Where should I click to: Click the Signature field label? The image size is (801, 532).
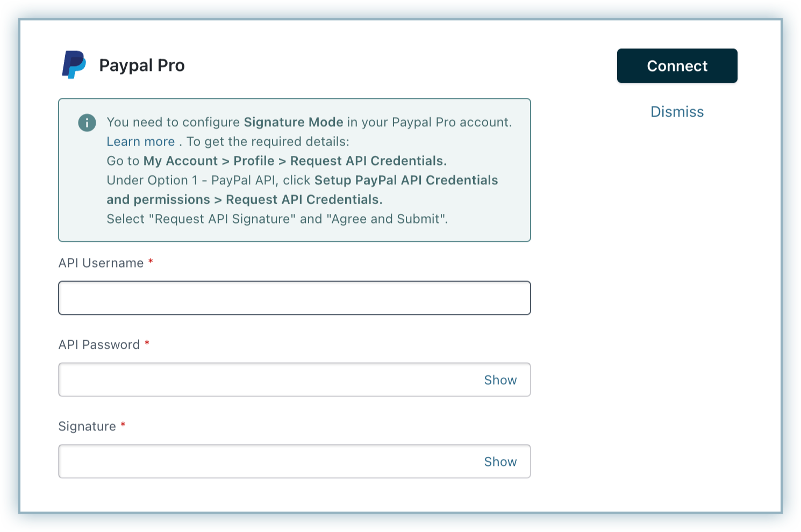click(87, 427)
